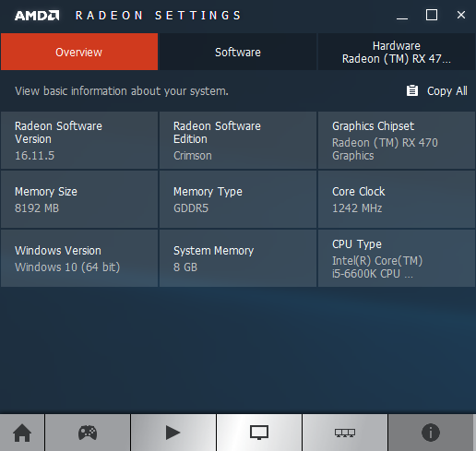Click the 8 GB value
Screen dimensions: 476x451
pyautogui.click(x=185, y=267)
